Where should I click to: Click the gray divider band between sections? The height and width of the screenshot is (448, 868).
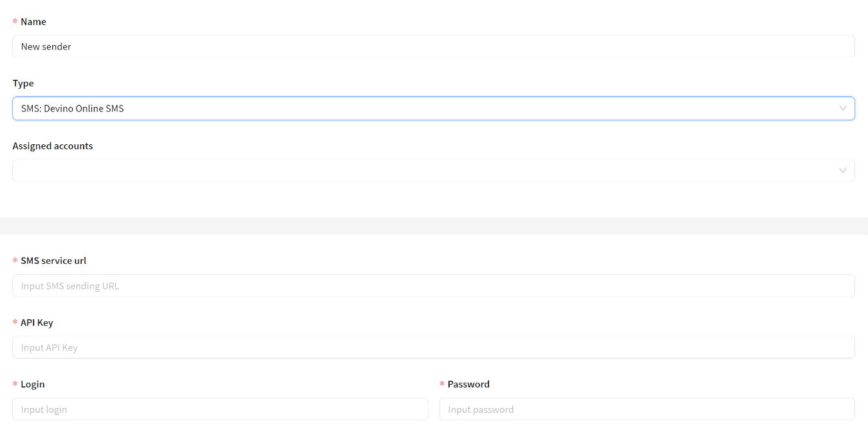(x=434, y=226)
